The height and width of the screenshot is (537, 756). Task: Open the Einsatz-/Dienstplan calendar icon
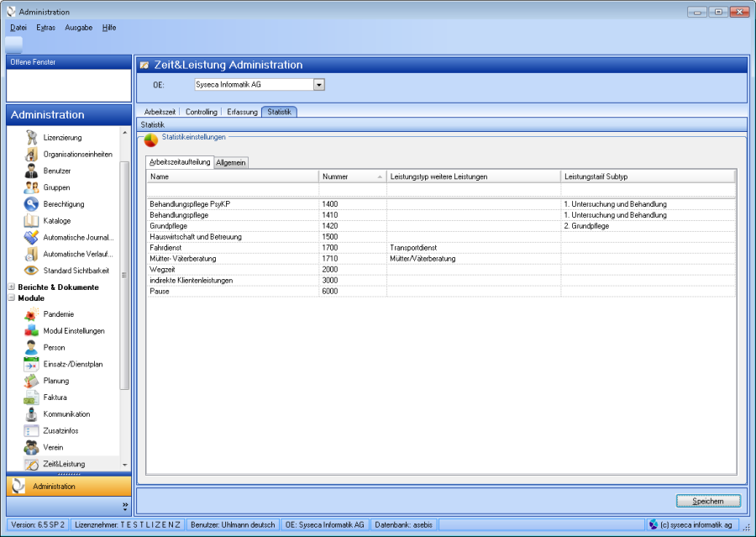click(31, 364)
